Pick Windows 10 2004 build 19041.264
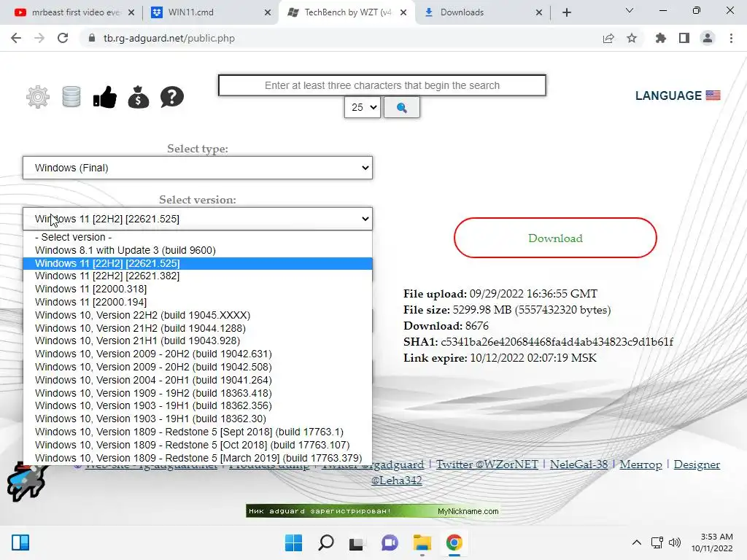This screenshot has height=560, width=747. 198,380
